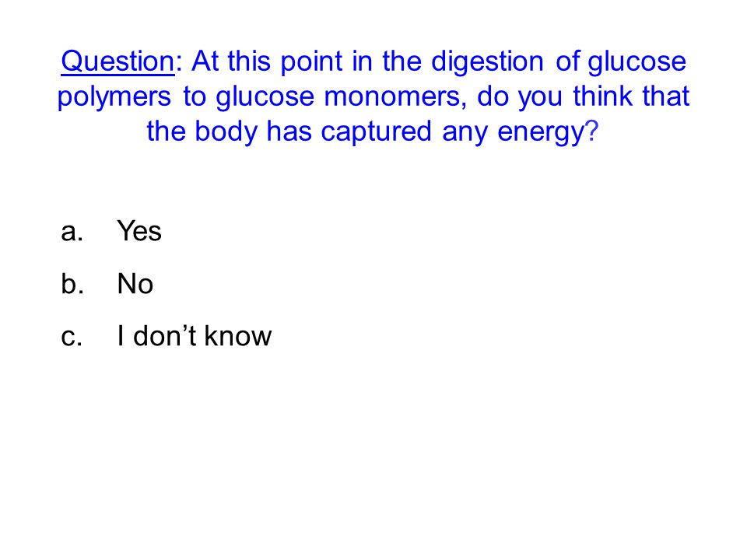Viewport: 747px width, 560px height.
Task: Choose the "I don't know" answer
Action: click(195, 336)
